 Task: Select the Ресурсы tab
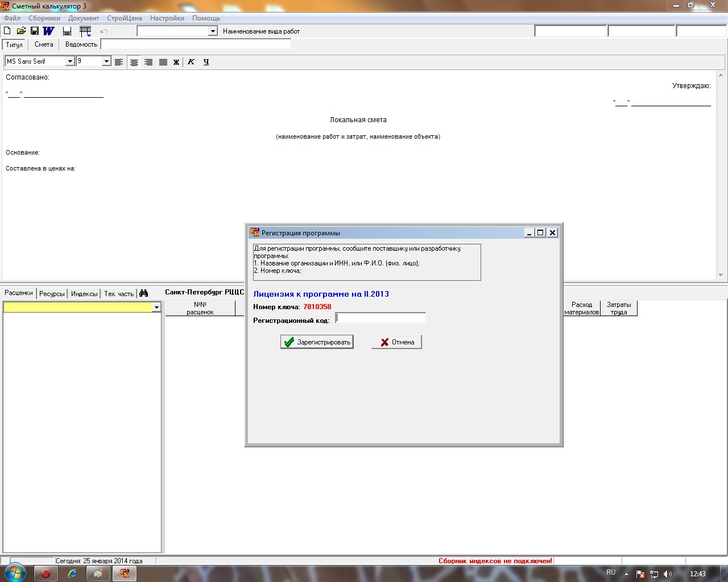[x=52, y=294]
